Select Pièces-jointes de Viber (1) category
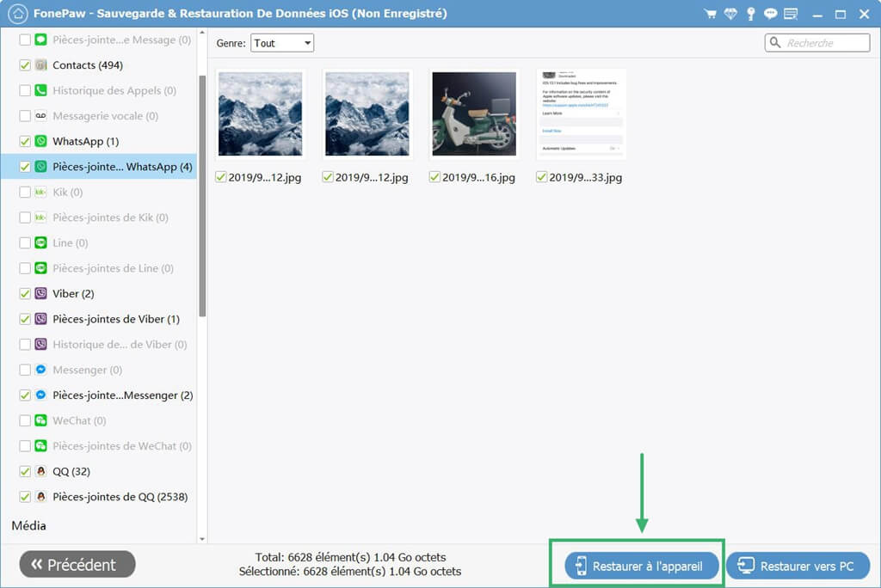The height and width of the screenshot is (588, 881). [x=116, y=319]
